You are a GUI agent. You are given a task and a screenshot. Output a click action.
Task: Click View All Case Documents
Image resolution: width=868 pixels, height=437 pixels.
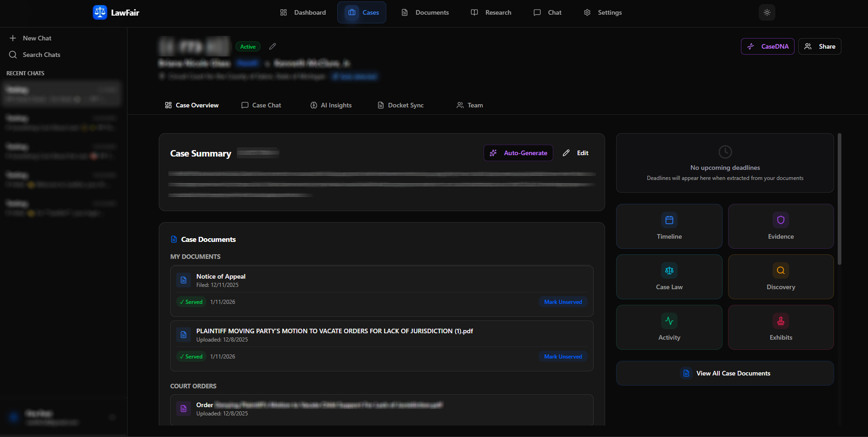[x=725, y=373]
